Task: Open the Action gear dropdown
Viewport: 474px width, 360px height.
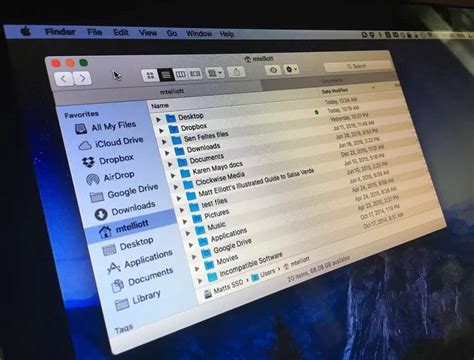Action: click(x=291, y=69)
